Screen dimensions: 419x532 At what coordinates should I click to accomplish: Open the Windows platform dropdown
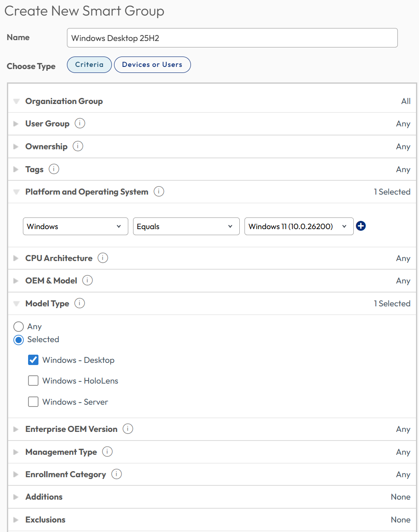coord(75,227)
